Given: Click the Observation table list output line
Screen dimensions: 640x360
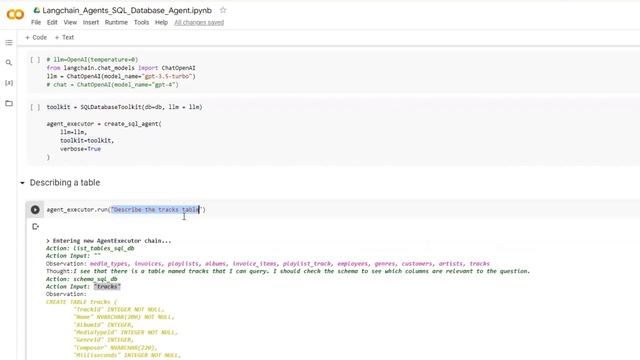Looking at the screenshot, I should (268, 264).
